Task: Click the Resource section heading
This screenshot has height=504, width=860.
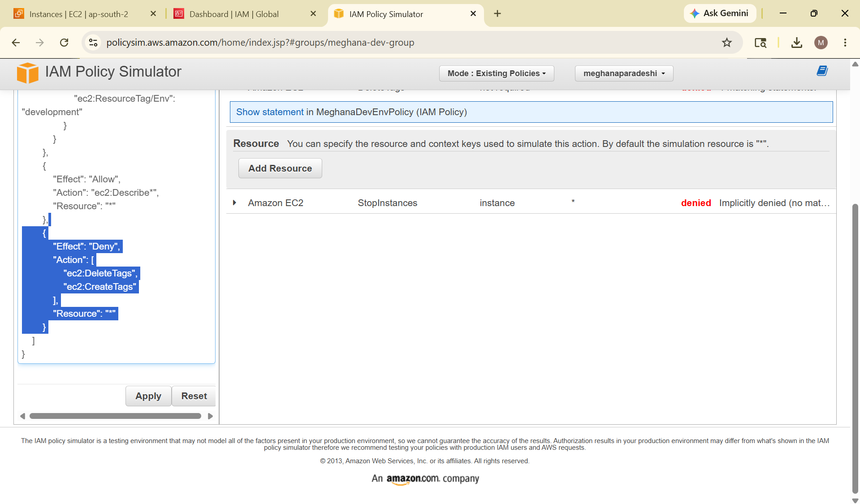Action: 256,143
